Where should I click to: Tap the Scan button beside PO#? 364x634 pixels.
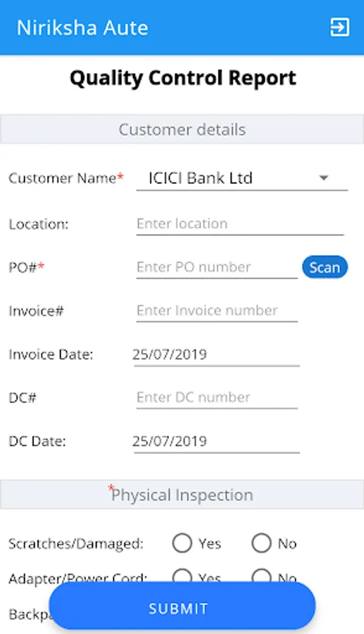pos(325,267)
